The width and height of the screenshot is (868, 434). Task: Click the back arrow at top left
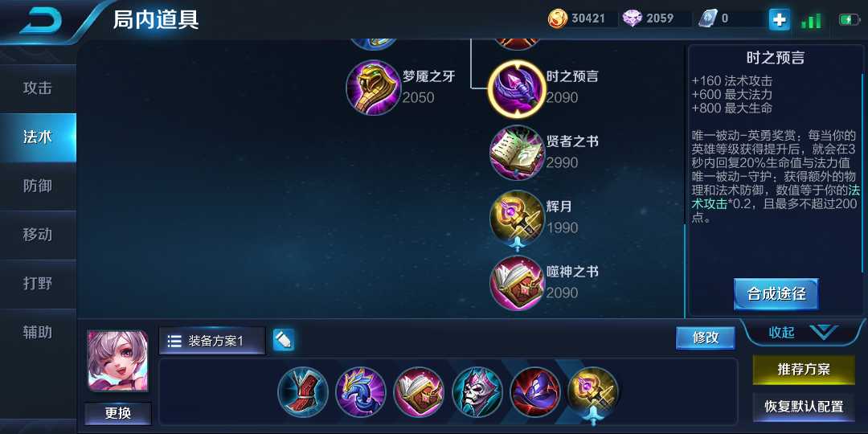(x=42, y=21)
